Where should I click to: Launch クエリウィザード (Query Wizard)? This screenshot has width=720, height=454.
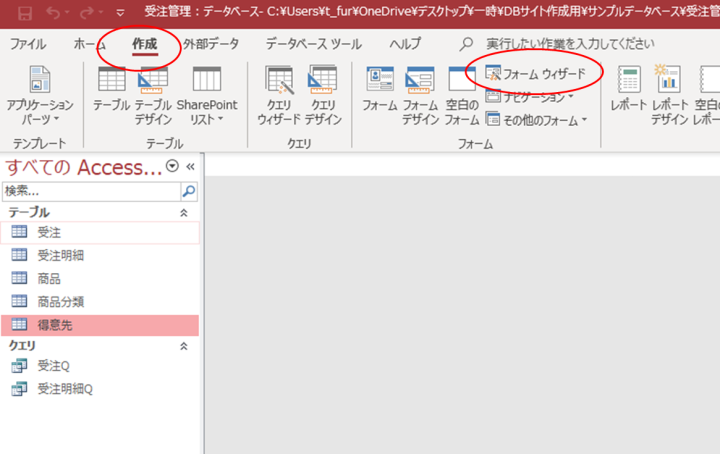tap(279, 90)
